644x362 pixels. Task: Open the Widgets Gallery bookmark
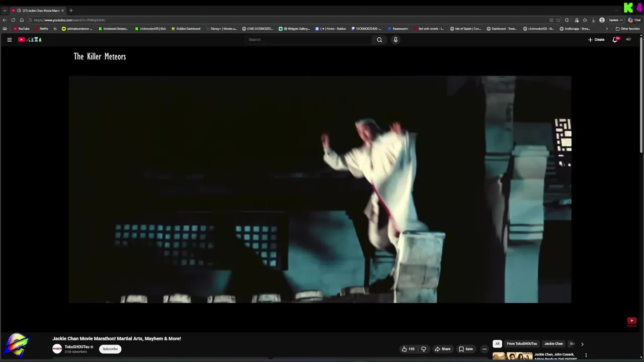click(294, 29)
